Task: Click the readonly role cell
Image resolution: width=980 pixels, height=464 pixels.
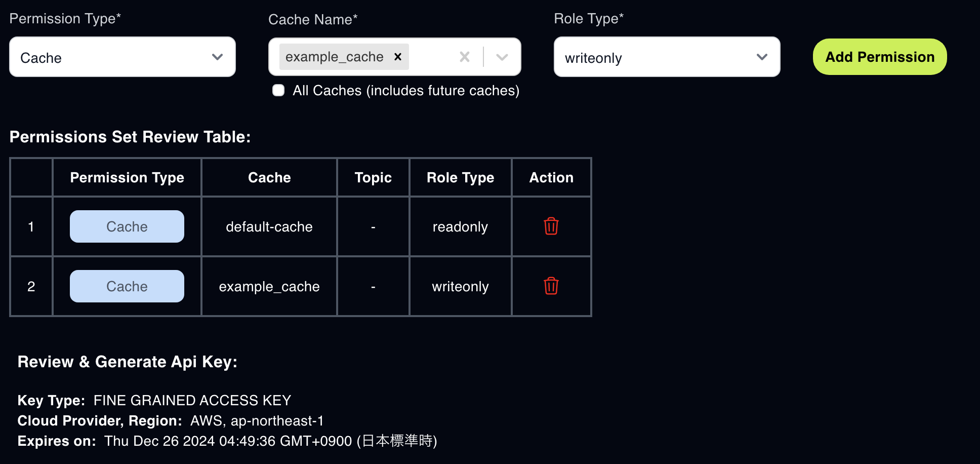Action: click(x=460, y=226)
